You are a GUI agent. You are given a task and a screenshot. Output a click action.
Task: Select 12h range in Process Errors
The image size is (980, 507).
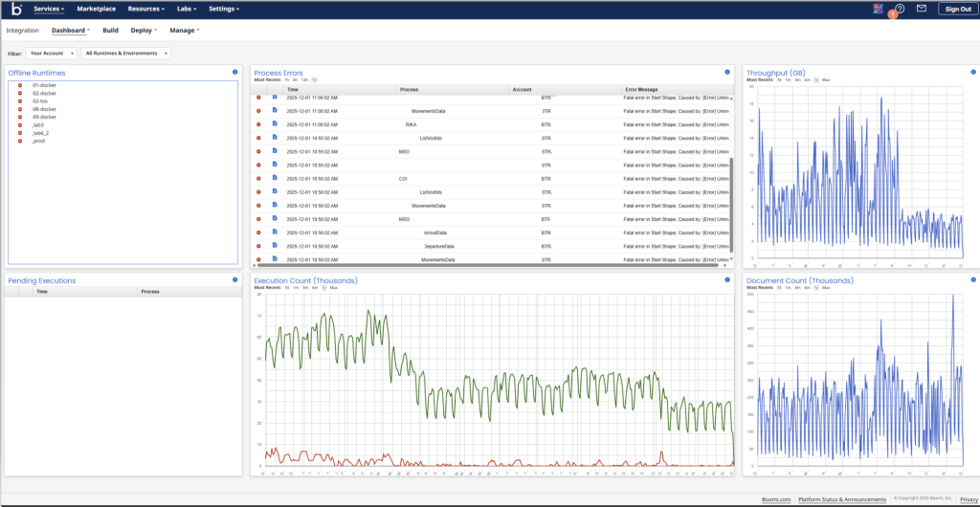pos(304,80)
